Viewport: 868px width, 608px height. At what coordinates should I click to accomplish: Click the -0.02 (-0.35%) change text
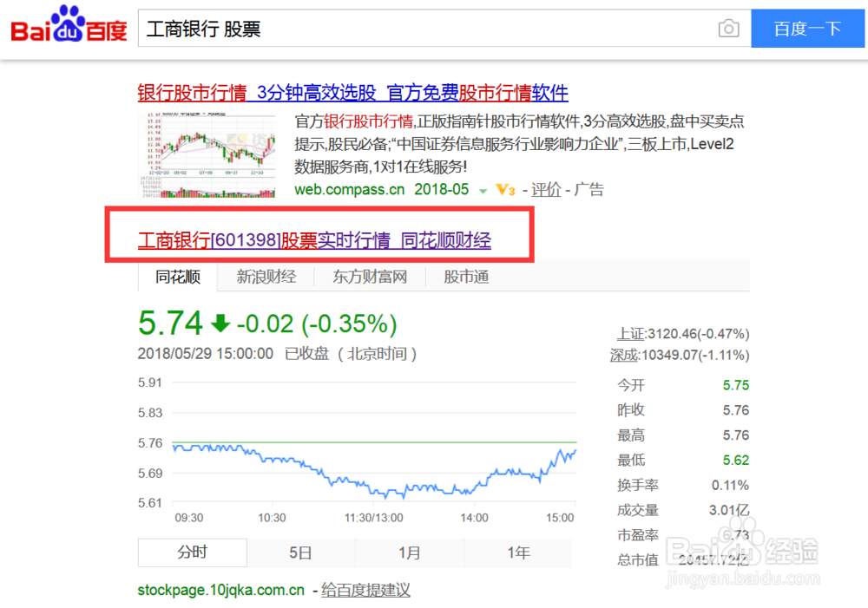317,324
